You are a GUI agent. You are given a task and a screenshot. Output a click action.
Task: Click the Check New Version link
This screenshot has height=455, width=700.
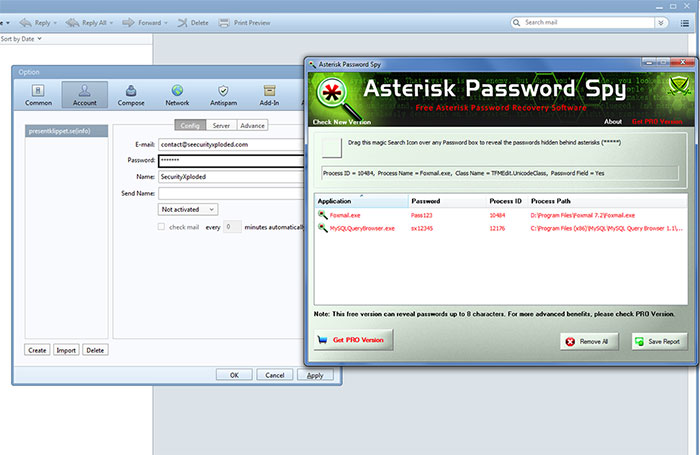point(342,122)
